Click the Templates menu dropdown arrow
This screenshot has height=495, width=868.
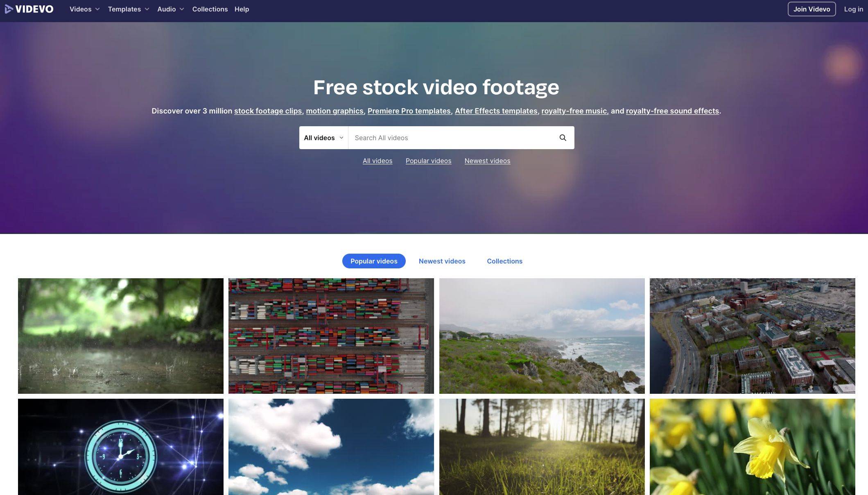click(147, 9)
